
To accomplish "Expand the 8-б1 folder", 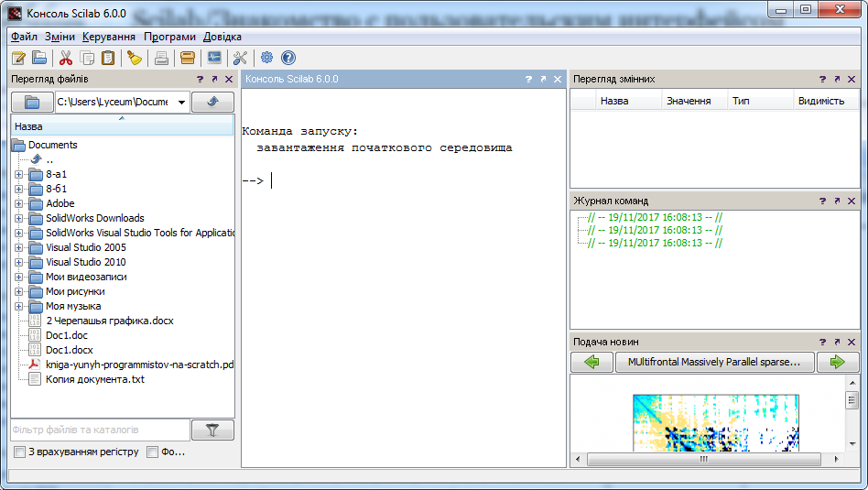I will [x=19, y=189].
